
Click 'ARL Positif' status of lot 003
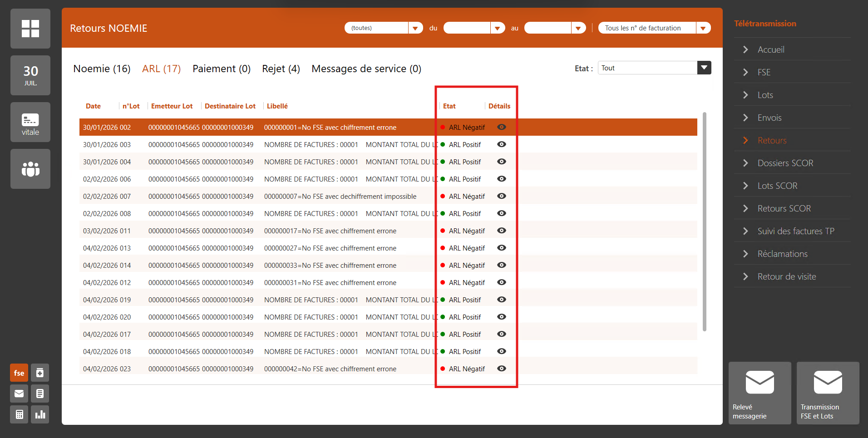click(x=465, y=145)
